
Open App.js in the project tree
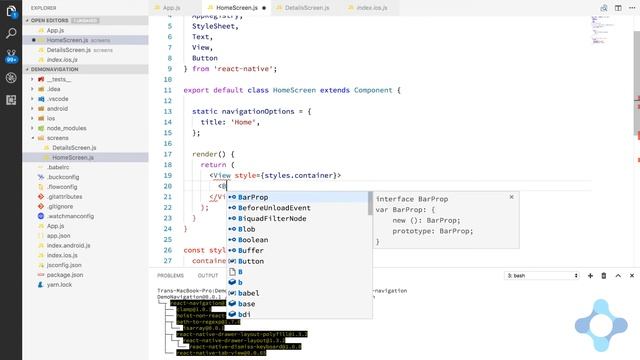click(85, 226)
